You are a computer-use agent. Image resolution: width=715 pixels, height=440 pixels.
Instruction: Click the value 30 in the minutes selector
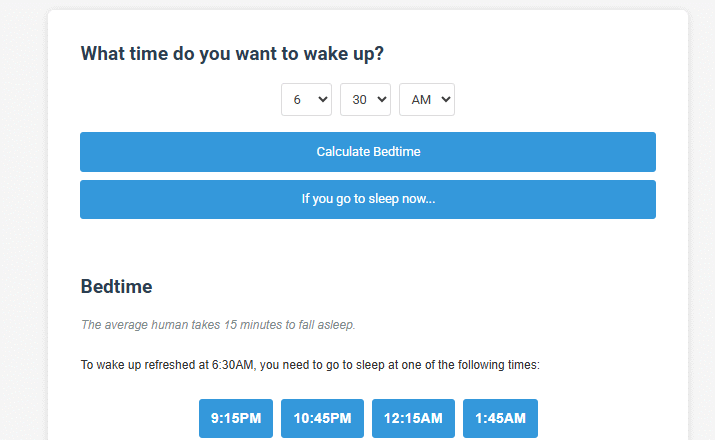pos(357,99)
